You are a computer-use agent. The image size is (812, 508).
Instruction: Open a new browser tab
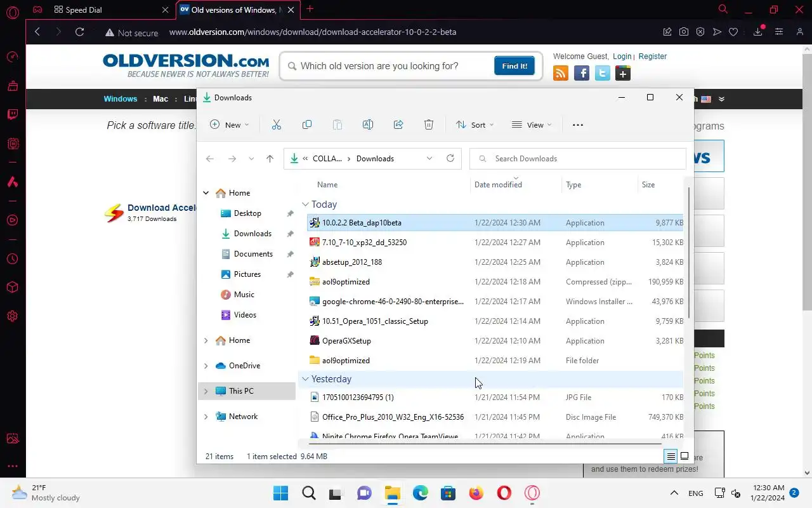310,9
